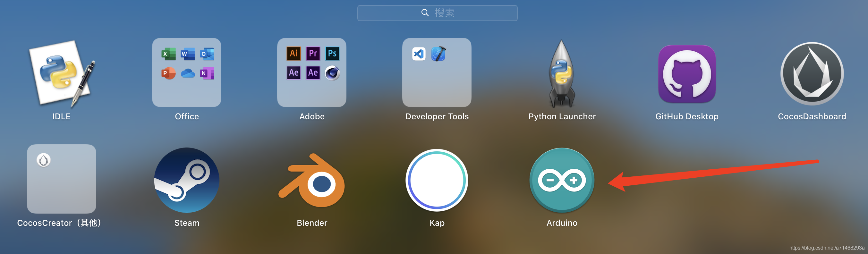
Task: Click the Cocos icon inside CocosCreator folder
Action: 44,160
